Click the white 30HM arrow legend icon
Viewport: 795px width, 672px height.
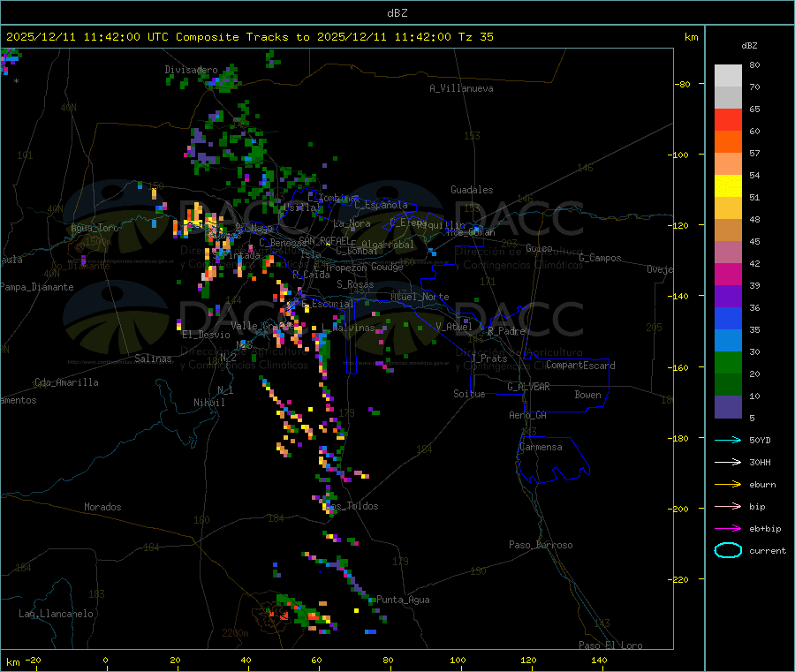[x=728, y=462]
